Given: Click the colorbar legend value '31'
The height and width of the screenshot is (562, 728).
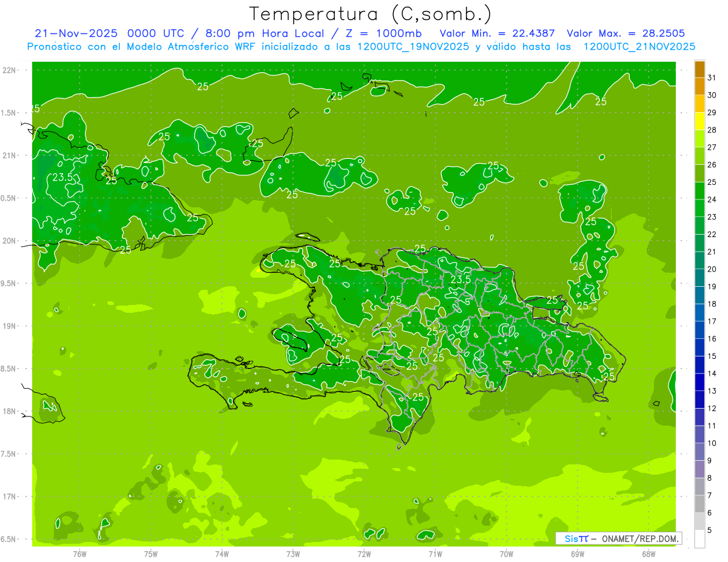Looking at the screenshot, I should pyautogui.click(x=712, y=78).
